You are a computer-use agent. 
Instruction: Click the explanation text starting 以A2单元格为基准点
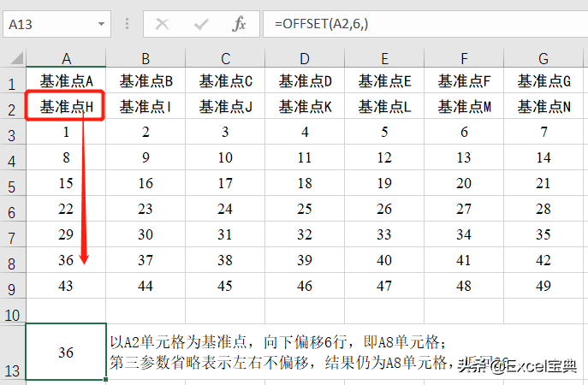pos(309,352)
